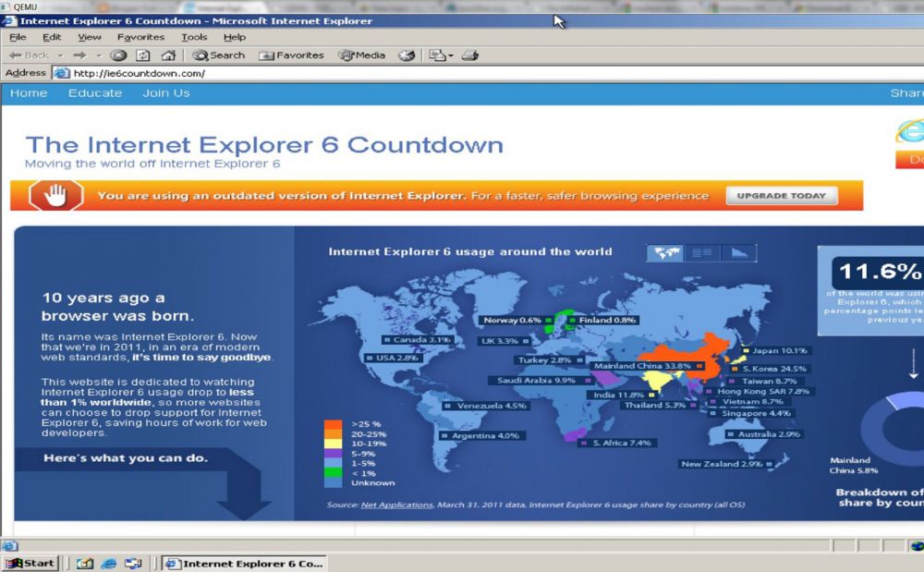Open the Forward button history dropdown arrow
Image resolution: width=924 pixels, height=572 pixels.
coord(99,55)
